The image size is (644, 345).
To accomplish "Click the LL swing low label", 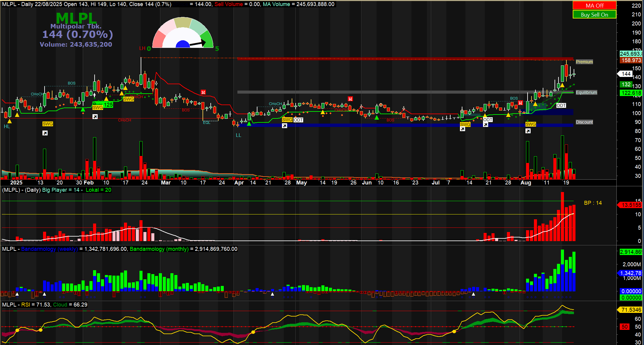I will coord(239,135).
